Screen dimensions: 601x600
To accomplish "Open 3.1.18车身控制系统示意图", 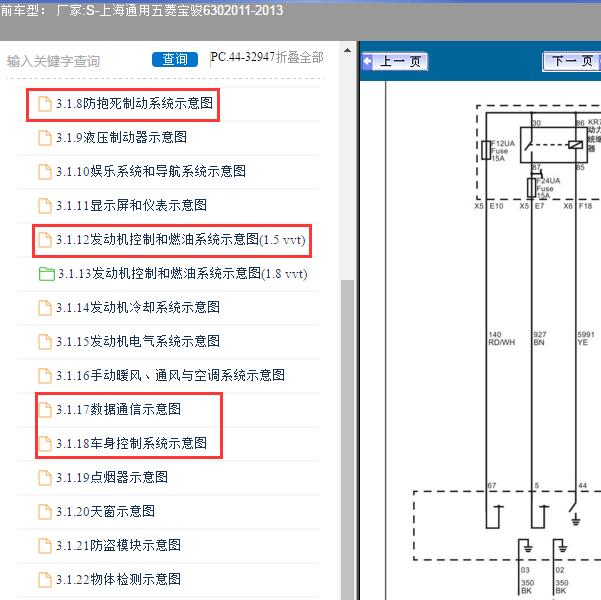I will pos(131,444).
